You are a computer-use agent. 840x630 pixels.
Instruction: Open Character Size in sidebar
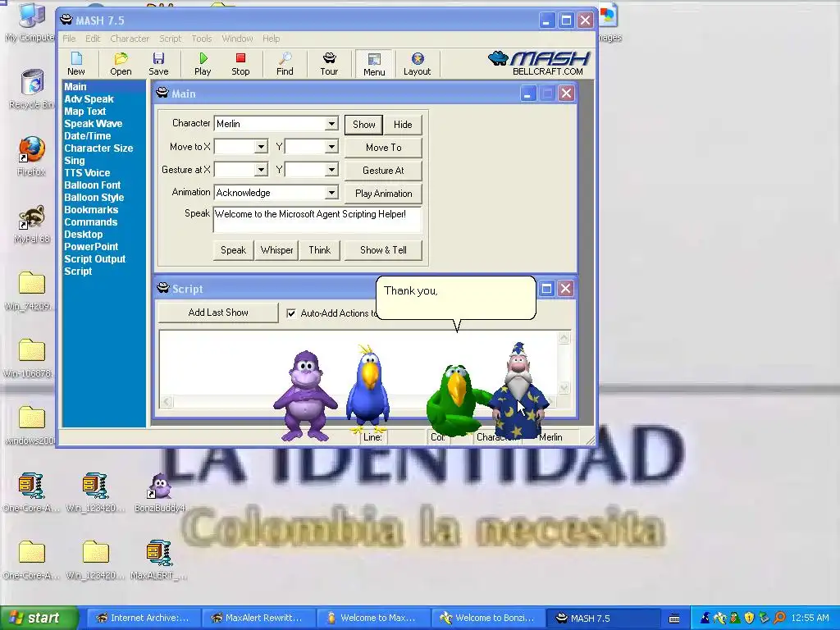pos(98,148)
